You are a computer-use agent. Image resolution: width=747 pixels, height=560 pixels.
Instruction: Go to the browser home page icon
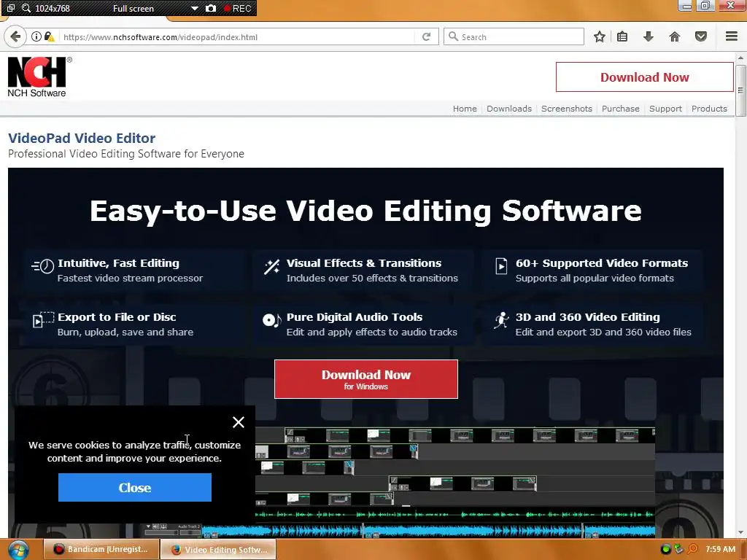click(x=674, y=36)
